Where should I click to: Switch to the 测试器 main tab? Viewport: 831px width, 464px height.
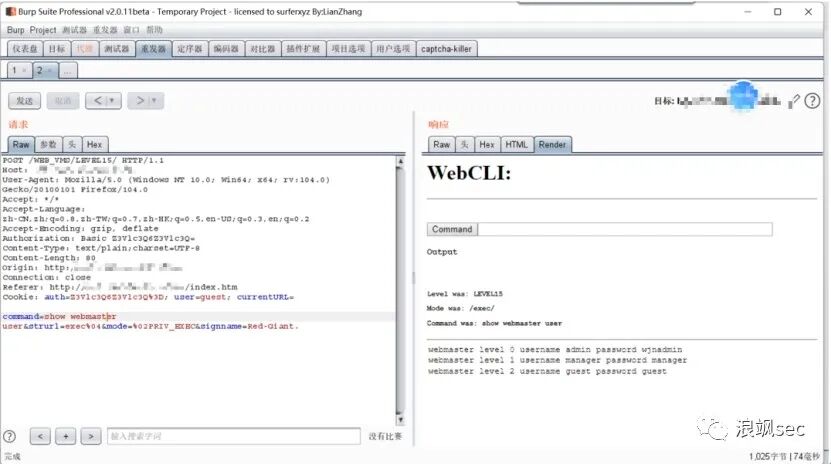point(117,49)
